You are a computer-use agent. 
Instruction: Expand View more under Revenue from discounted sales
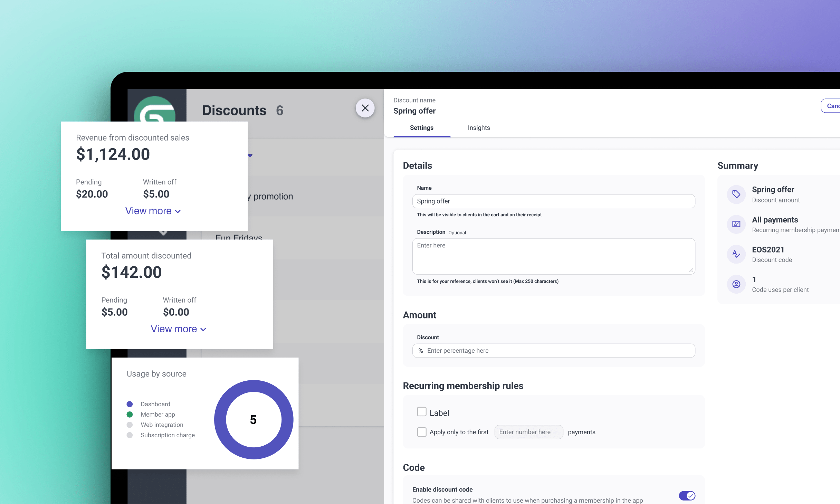[x=153, y=211]
